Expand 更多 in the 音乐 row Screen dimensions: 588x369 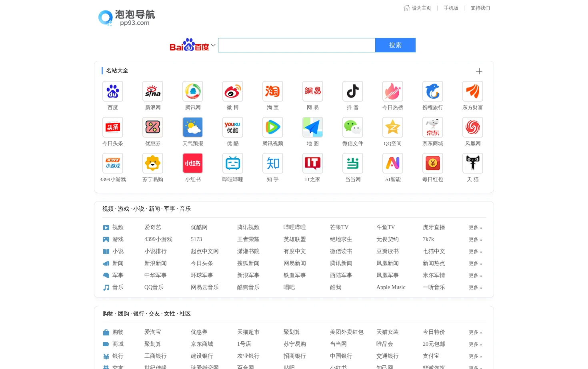click(475, 287)
